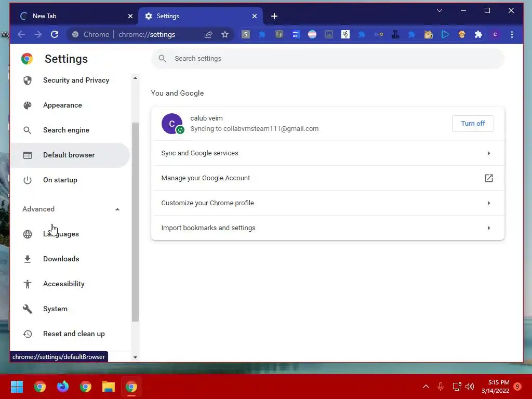Open the gray S extension icon
Viewport: 532px width, 399px height.
(x=246, y=34)
